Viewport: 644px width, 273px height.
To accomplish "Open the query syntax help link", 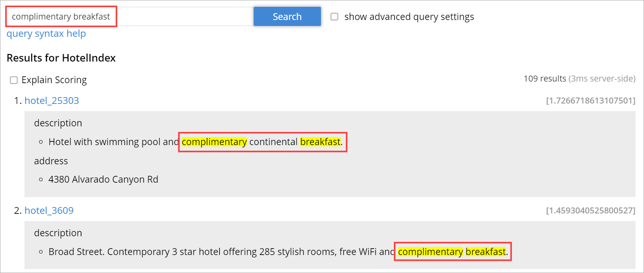I will 46,34.
